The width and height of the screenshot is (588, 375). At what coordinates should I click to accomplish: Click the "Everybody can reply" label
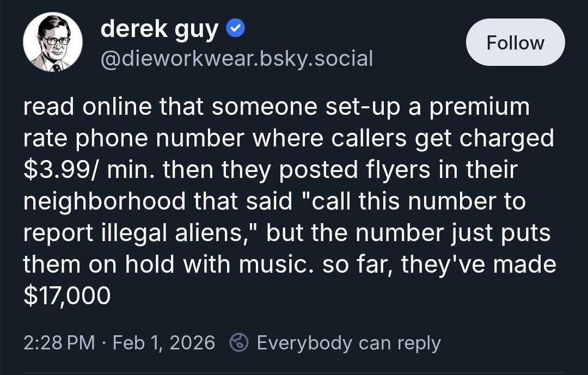[348, 343]
